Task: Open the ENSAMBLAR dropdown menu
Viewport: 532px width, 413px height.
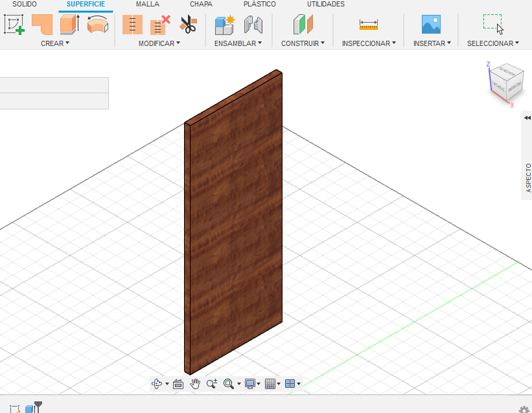Action: (238, 43)
